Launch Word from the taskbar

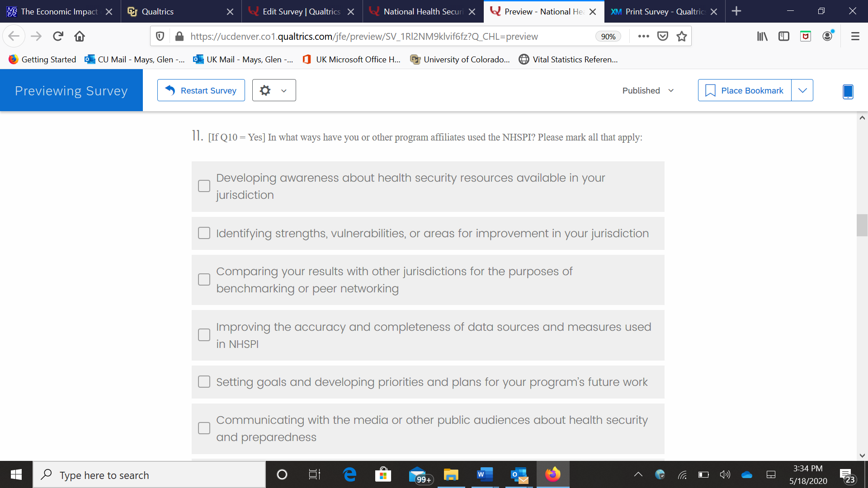(484, 474)
